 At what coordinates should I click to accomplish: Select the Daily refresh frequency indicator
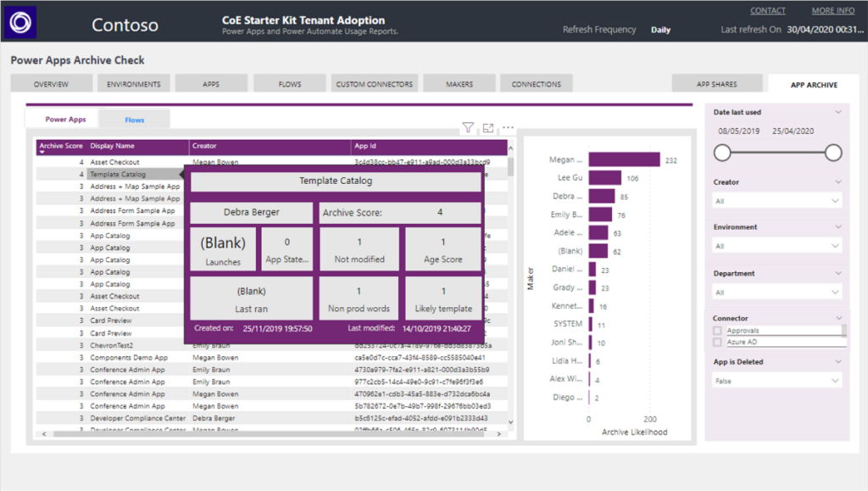click(661, 29)
